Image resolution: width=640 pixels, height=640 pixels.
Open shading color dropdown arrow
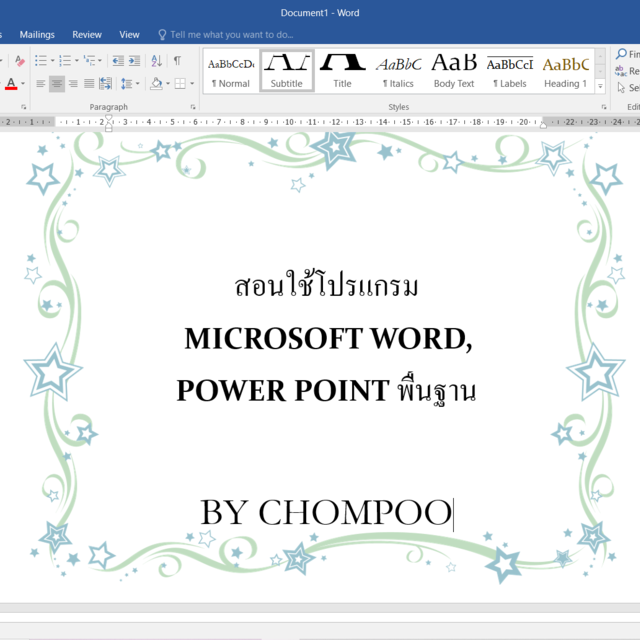pyautogui.click(x=168, y=84)
